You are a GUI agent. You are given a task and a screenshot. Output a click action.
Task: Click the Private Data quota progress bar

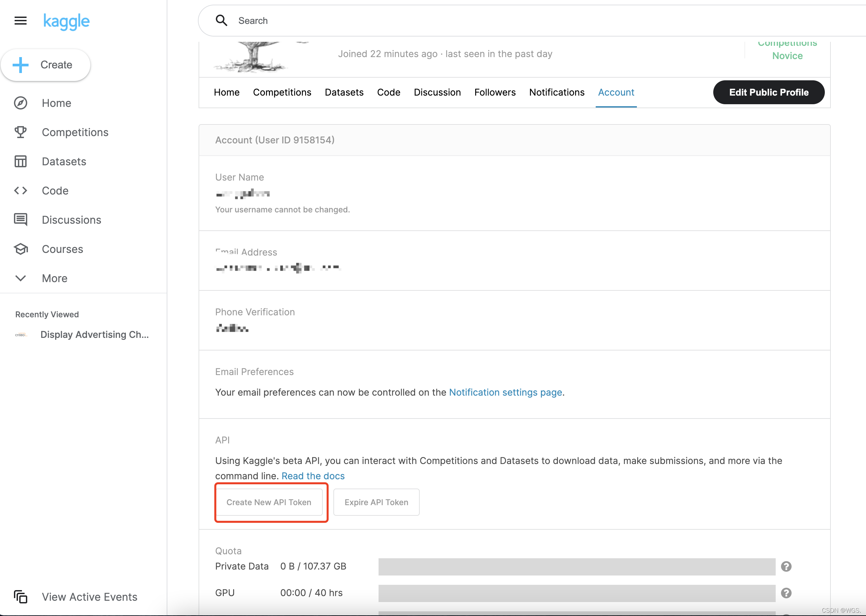click(576, 566)
